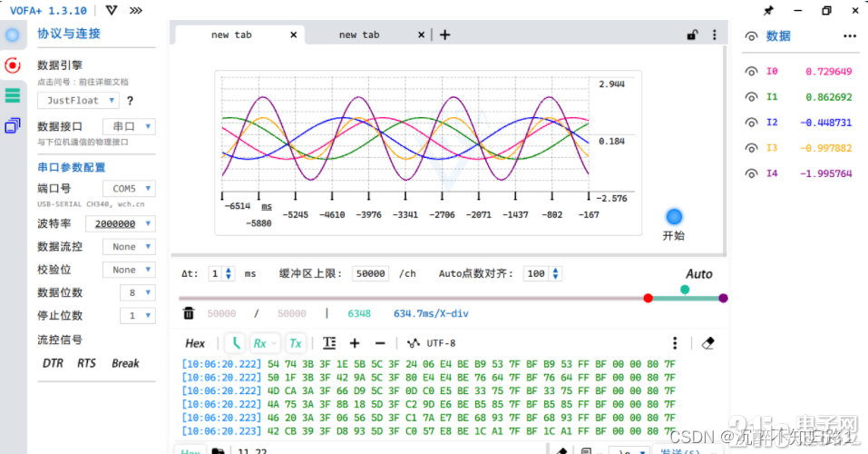Toggle visibility of channel I3
Viewport: 868px width, 454px height.
[x=751, y=148]
